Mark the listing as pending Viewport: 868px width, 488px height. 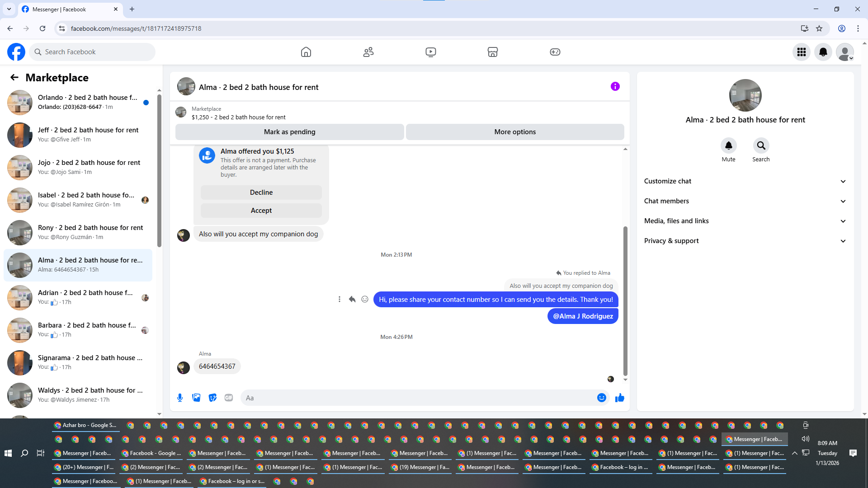coord(289,132)
